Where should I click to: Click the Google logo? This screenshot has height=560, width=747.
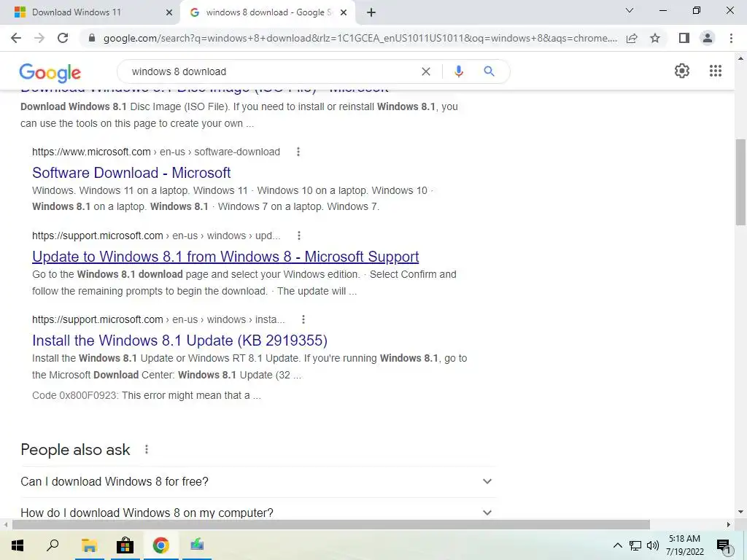tap(50, 72)
